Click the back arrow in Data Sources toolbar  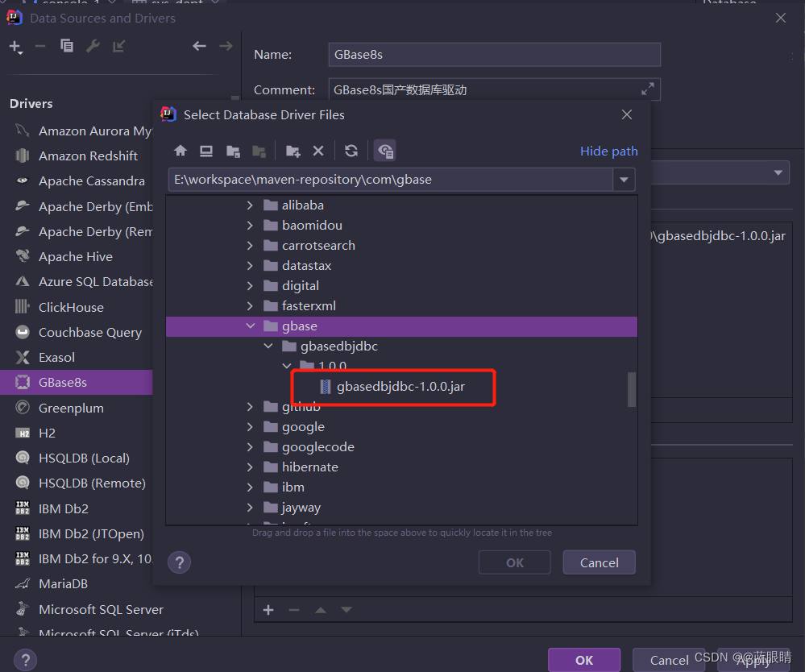(x=199, y=46)
